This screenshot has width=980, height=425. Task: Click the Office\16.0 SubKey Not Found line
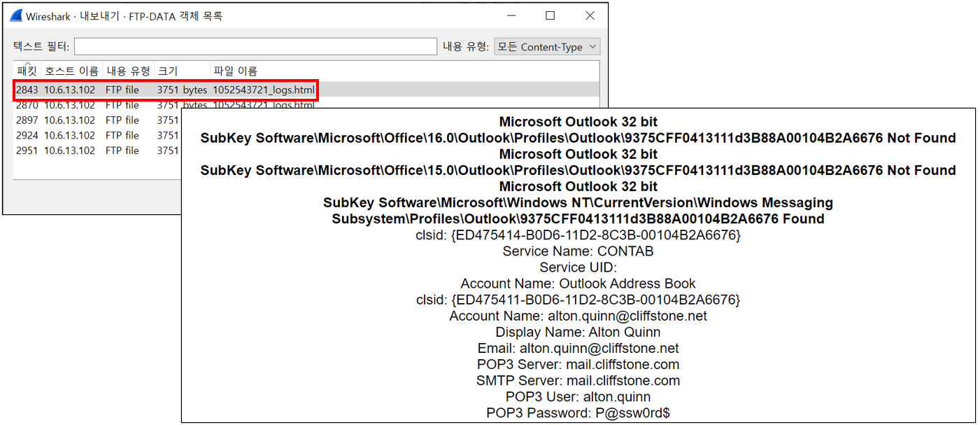coord(578,139)
